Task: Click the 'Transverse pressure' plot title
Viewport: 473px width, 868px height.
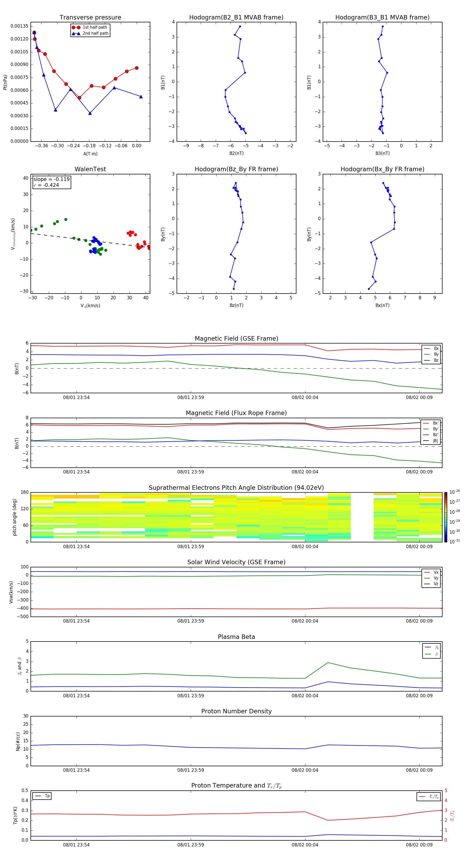Action: [x=90, y=18]
